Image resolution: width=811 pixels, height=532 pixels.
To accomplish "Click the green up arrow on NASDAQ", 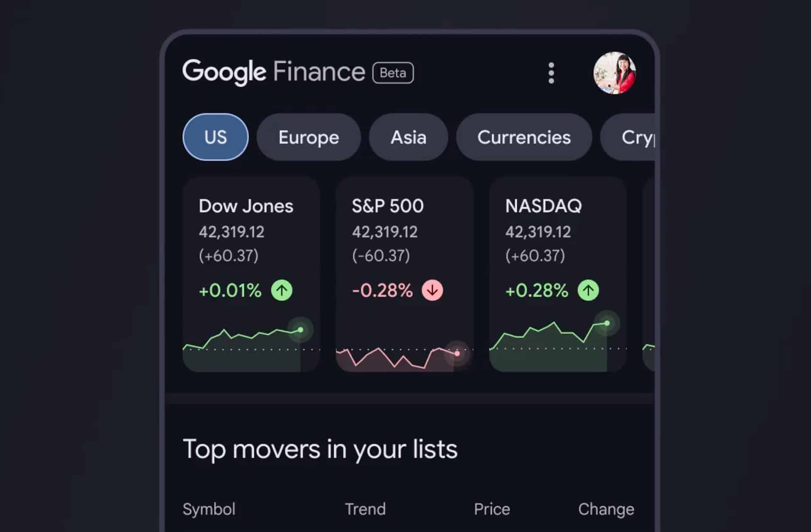I will pyautogui.click(x=588, y=291).
